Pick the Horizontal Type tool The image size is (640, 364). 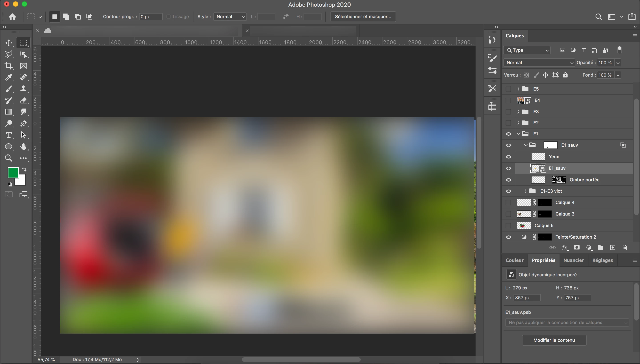[8, 135]
